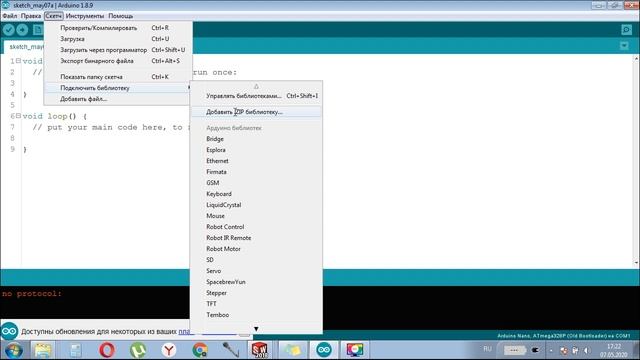Open the Serial Monitor magnifier icon
640x360 pixels.
[x=626, y=30]
